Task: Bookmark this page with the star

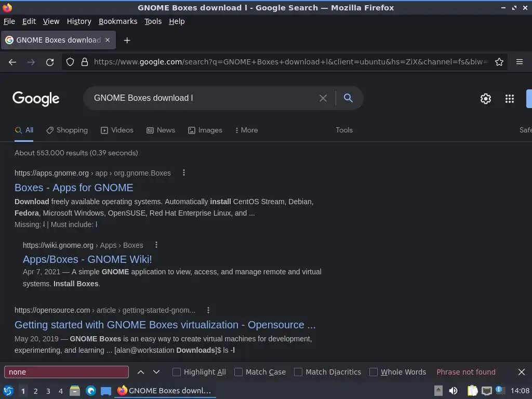Action: [x=499, y=62]
